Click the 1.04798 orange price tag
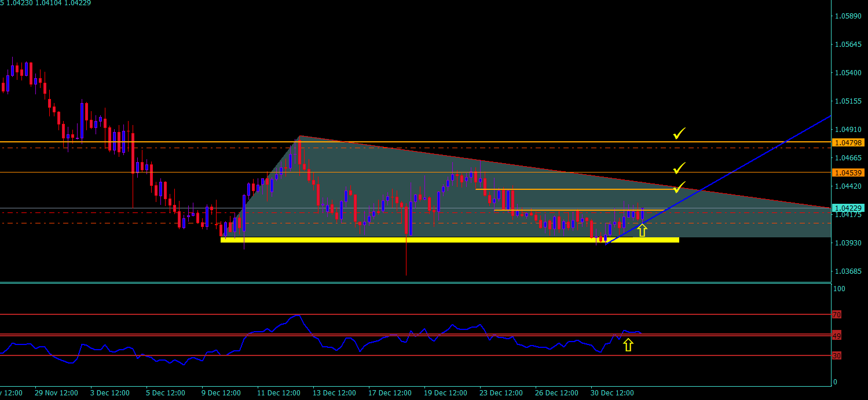The image size is (868, 400). 848,142
